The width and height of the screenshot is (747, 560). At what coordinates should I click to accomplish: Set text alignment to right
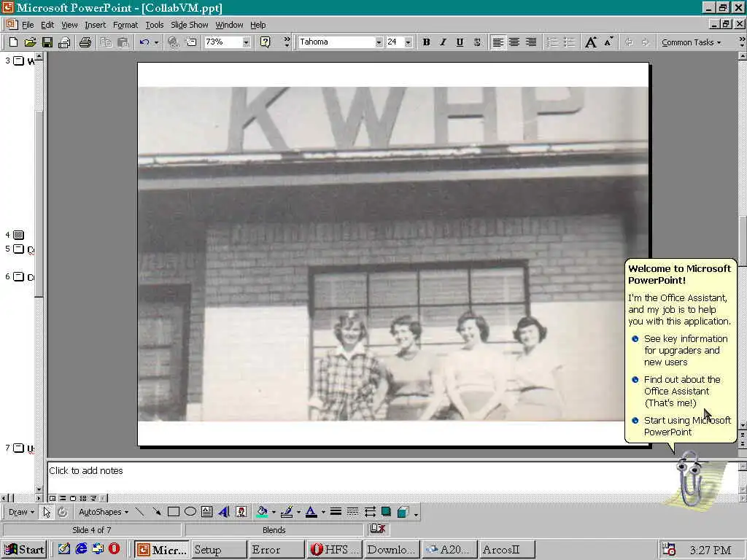coord(531,42)
